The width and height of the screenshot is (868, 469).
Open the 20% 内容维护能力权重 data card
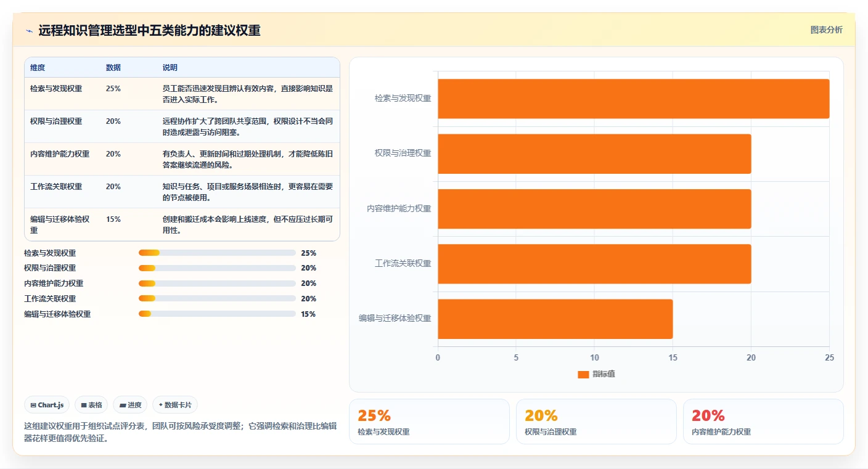(x=763, y=422)
